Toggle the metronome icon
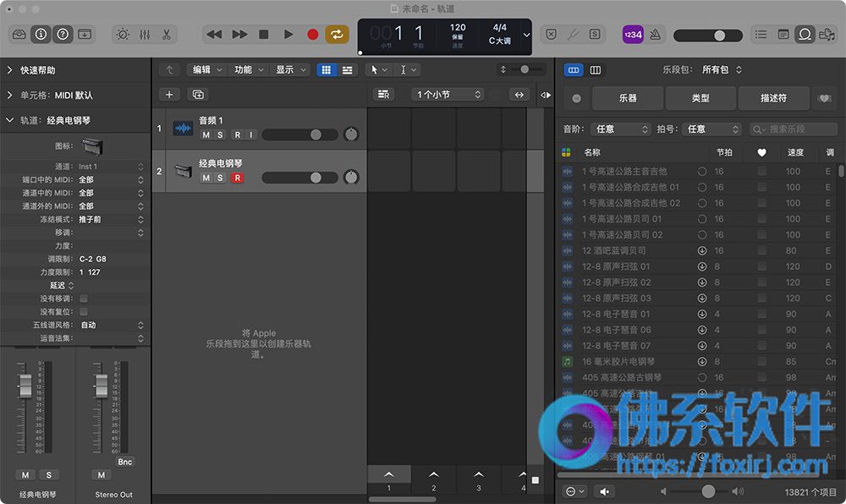 click(655, 35)
